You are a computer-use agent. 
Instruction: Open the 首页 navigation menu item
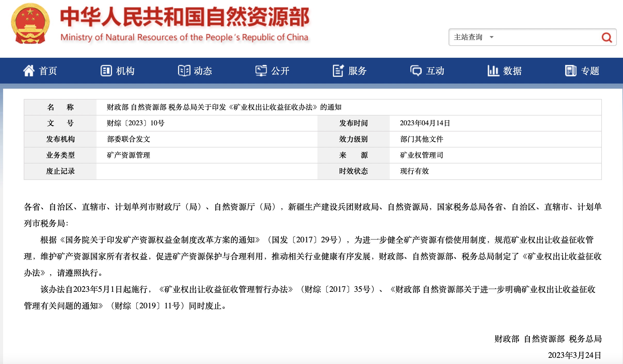point(40,71)
